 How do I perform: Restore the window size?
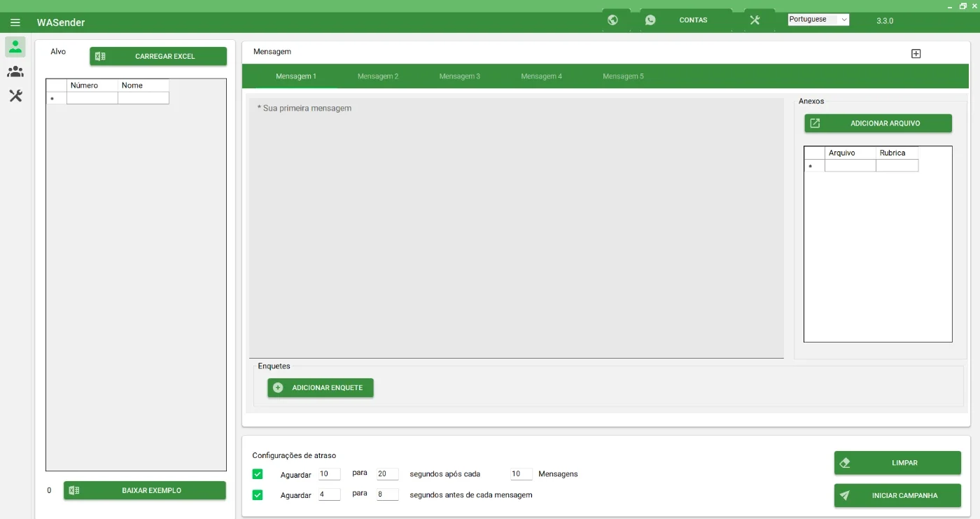point(963,6)
